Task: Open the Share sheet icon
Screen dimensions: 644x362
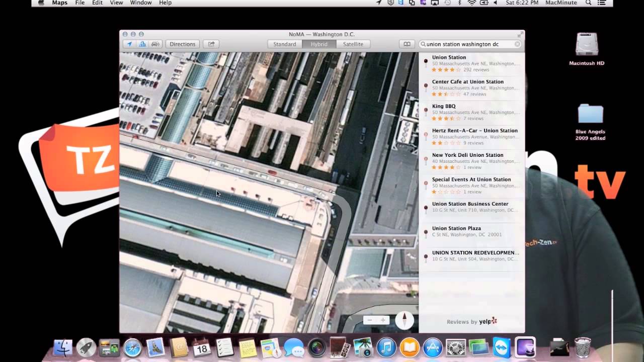Action: (211, 44)
